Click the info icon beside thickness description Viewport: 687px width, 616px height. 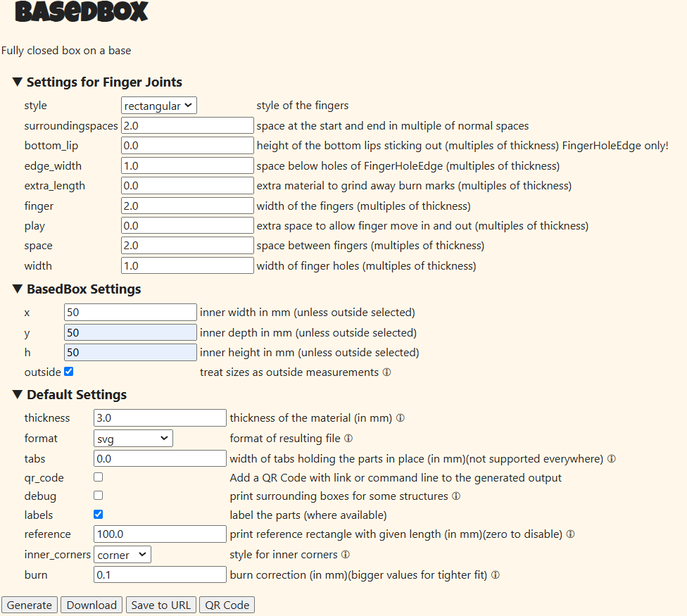pyautogui.click(x=400, y=418)
